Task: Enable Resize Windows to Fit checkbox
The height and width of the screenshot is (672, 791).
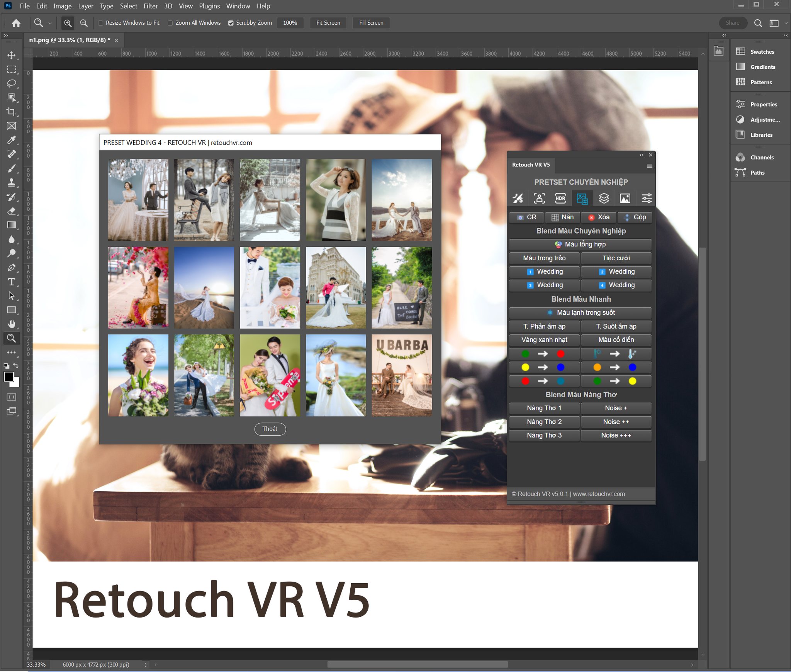Action: pyautogui.click(x=101, y=23)
